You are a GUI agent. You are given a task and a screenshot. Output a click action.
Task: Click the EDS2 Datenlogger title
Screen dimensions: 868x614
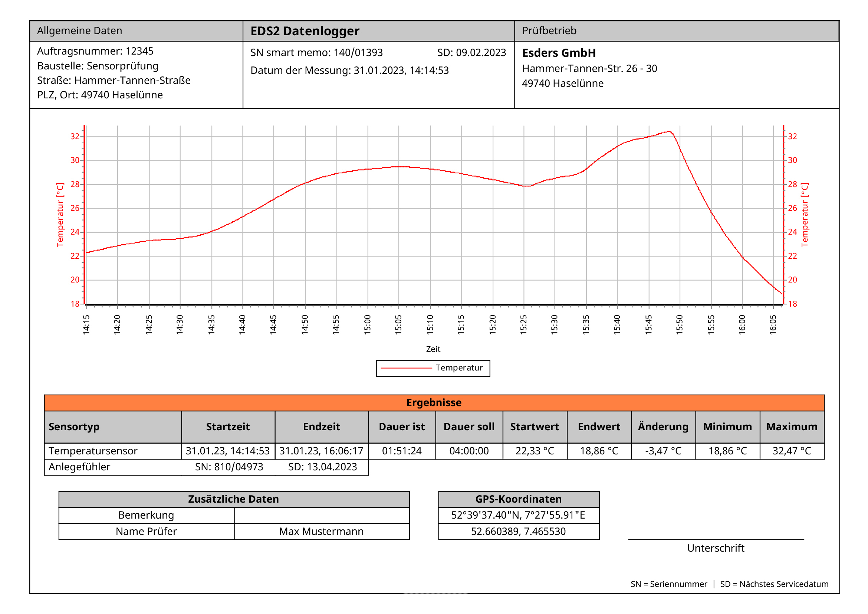[x=305, y=31]
